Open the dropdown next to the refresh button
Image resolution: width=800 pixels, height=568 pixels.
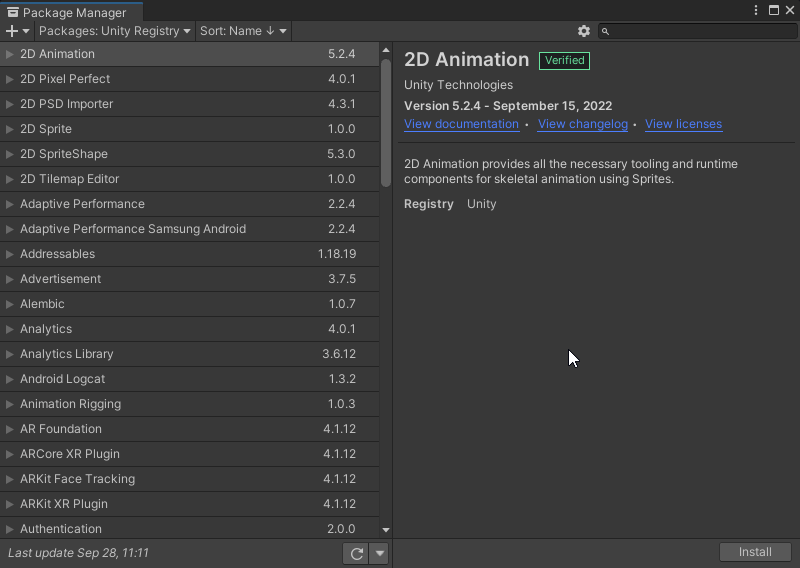(x=380, y=553)
